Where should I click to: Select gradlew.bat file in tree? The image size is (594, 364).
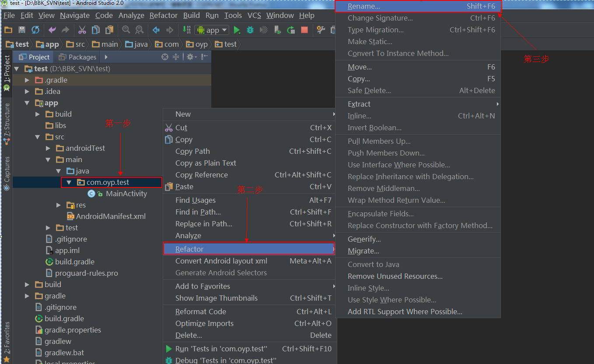pyautogui.click(x=59, y=353)
